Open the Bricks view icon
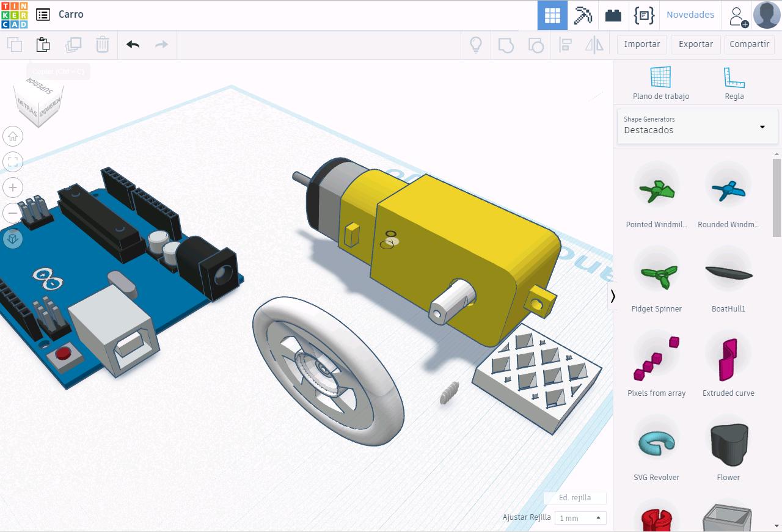782x532 pixels. click(x=613, y=15)
